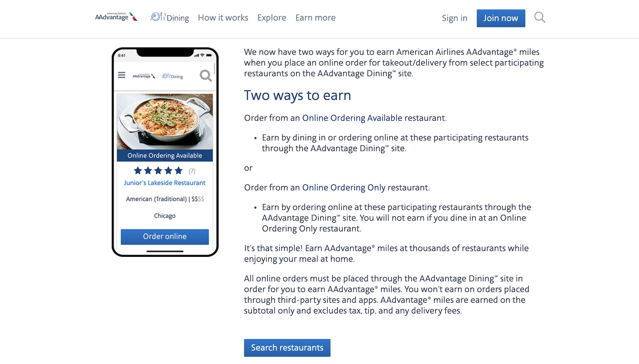Follow the Online Ordering Available link
The image size is (639, 364).
click(352, 118)
